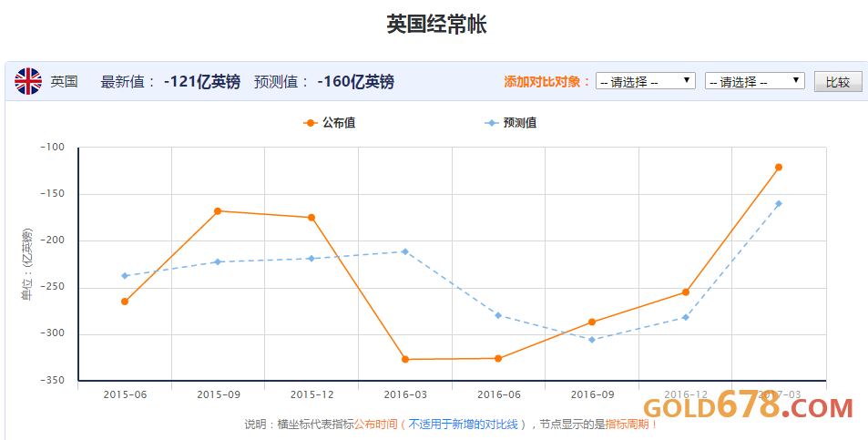The height and width of the screenshot is (440, 868).
Task: Click the 2016-09 x-axis label
Action: [592, 394]
